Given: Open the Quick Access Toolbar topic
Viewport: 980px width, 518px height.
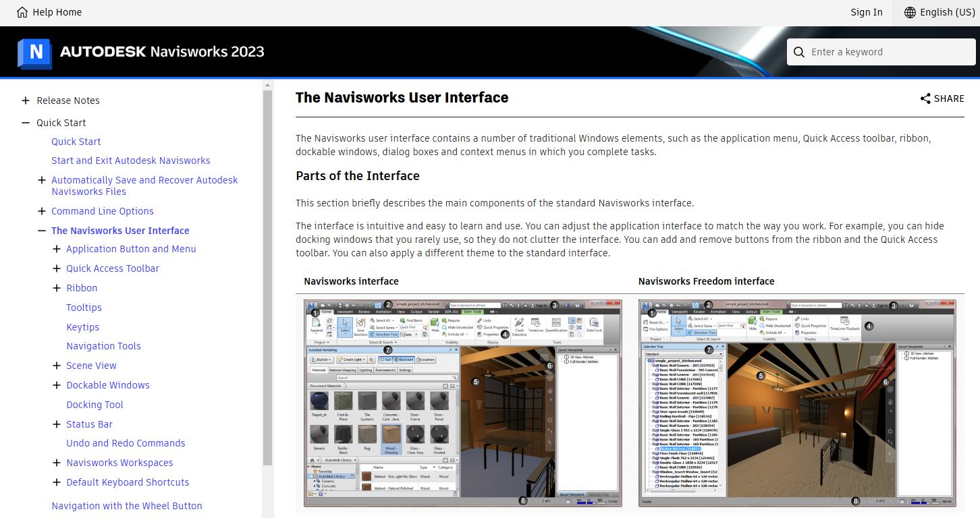Looking at the screenshot, I should (113, 268).
